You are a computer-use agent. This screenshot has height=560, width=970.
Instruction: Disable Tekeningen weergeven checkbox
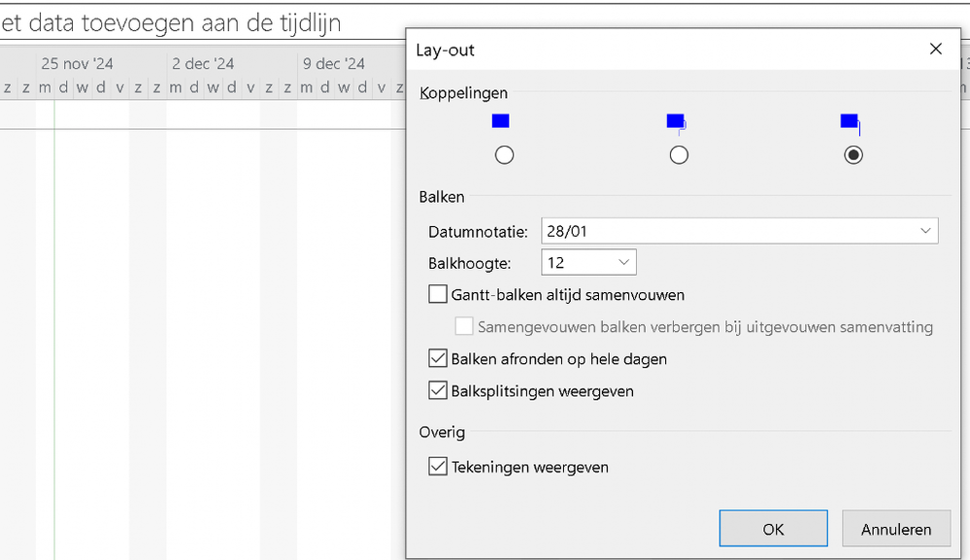click(438, 466)
